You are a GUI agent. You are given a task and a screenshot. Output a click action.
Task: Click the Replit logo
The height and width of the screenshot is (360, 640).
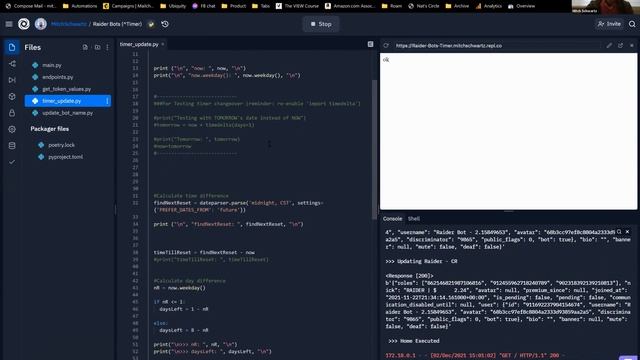[24, 24]
